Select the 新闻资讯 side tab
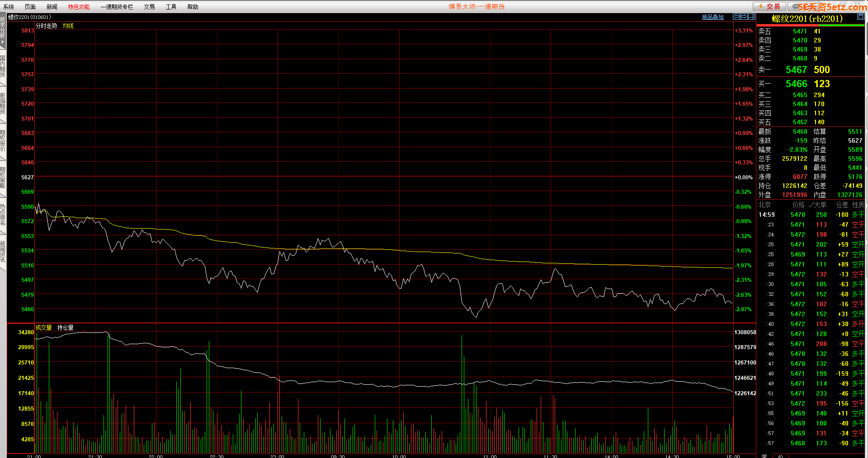Image resolution: width=868 pixels, height=458 pixels. [x=3, y=252]
